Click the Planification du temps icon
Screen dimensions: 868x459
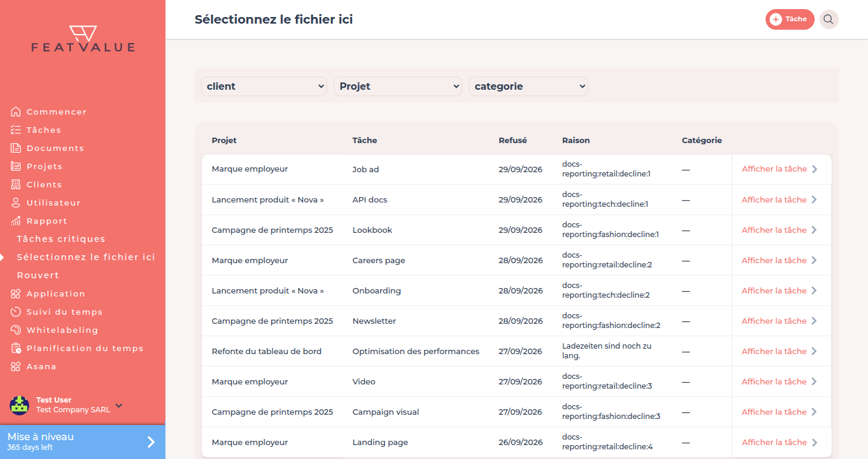16,348
